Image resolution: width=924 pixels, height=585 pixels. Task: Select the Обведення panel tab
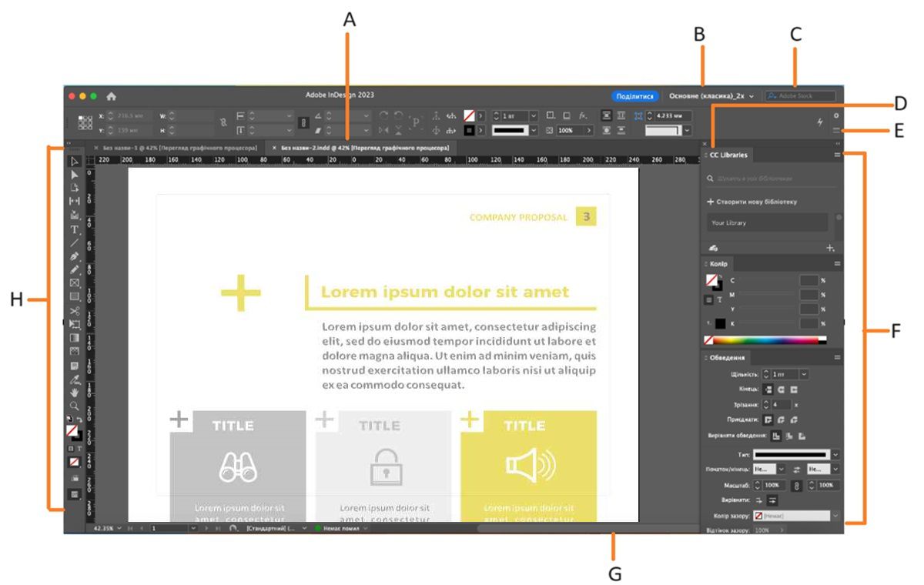tap(725, 358)
